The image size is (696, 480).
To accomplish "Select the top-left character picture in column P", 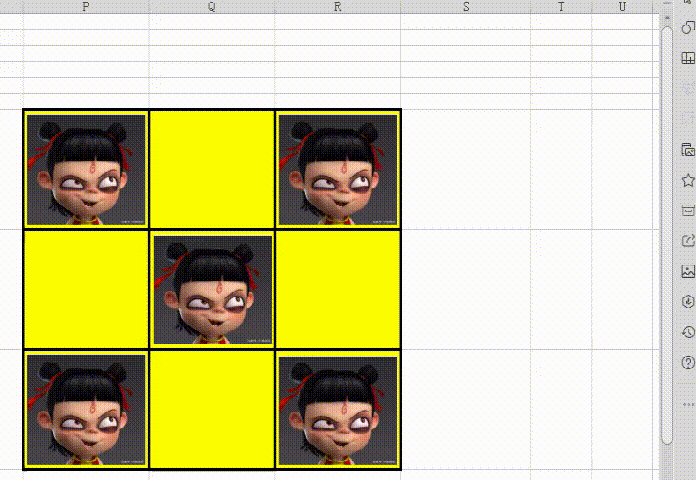I will click(86, 170).
